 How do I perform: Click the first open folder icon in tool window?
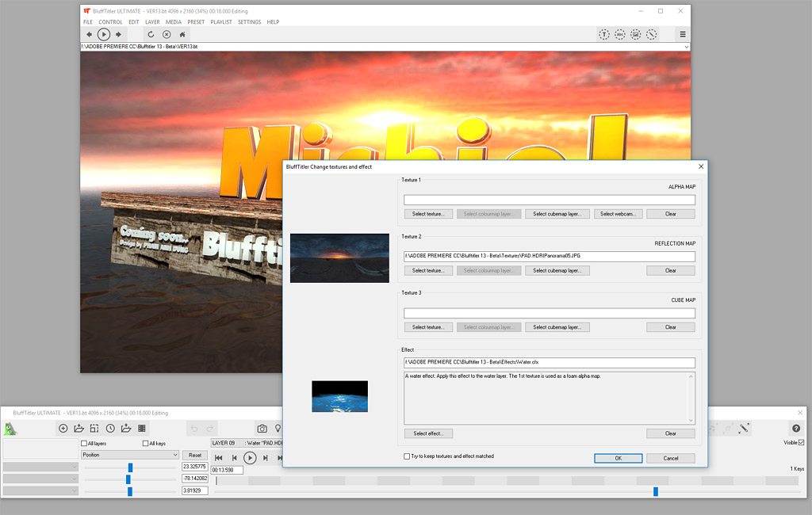point(79,428)
